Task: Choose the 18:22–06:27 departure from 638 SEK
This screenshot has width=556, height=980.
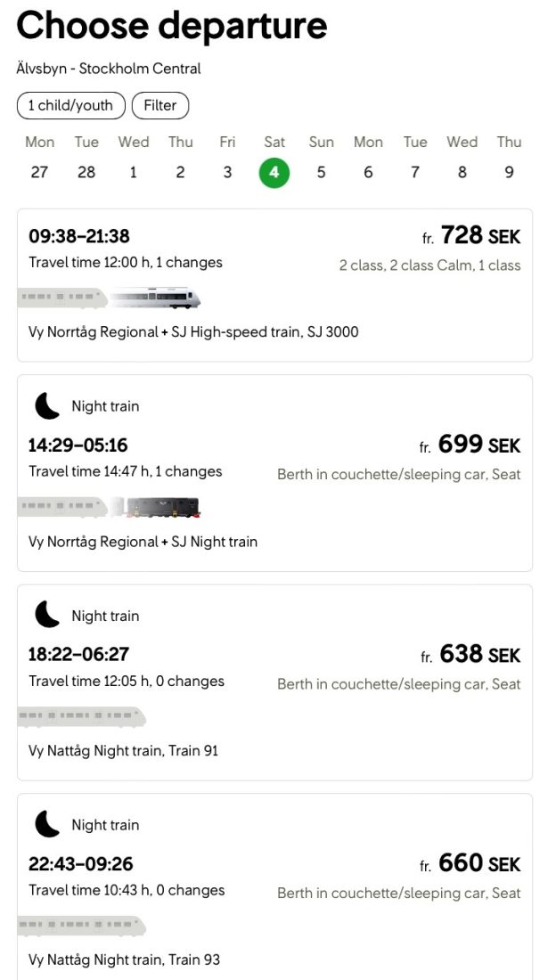Action: (274, 682)
